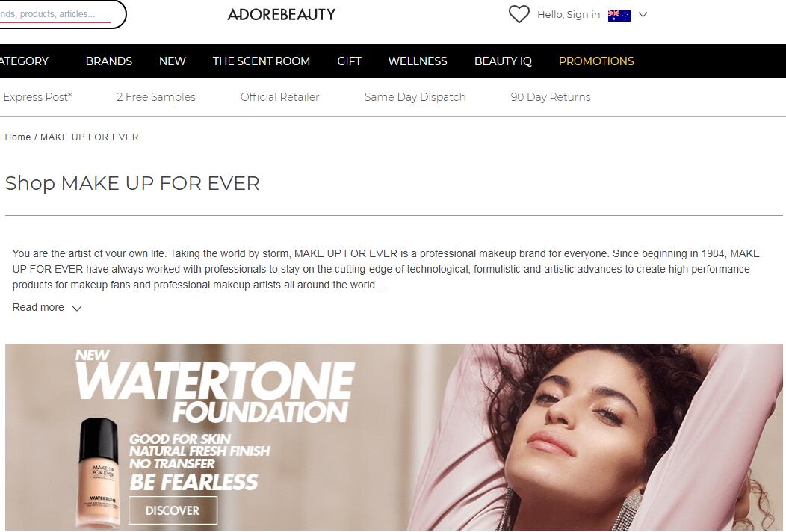Focus the product search input field
Image resolution: width=786 pixels, height=532 pixels.
(x=61, y=14)
